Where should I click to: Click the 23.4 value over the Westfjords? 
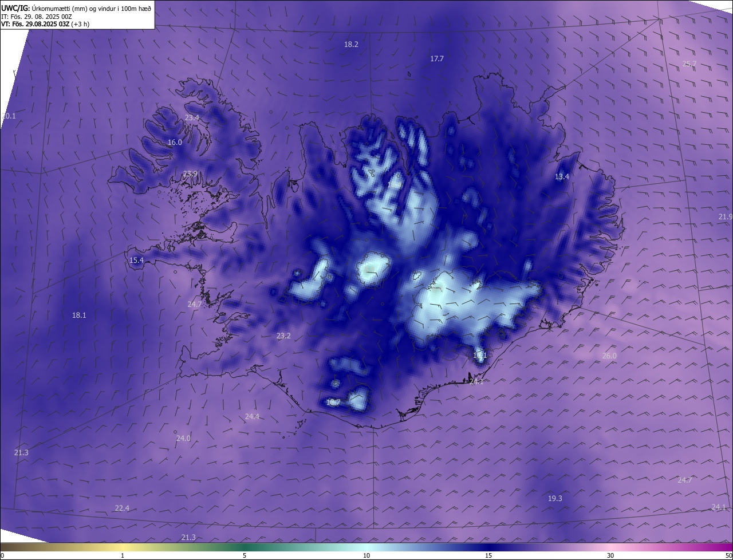tap(192, 117)
